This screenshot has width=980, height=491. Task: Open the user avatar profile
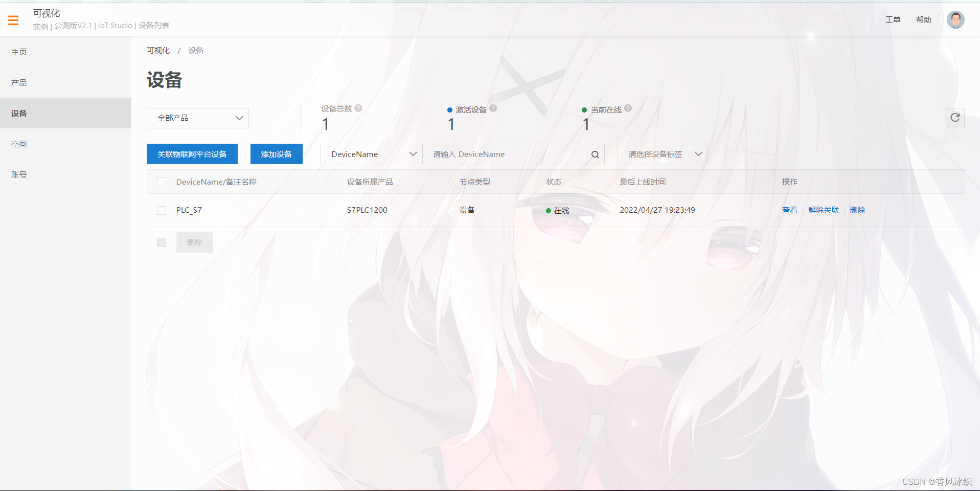pos(955,19)
